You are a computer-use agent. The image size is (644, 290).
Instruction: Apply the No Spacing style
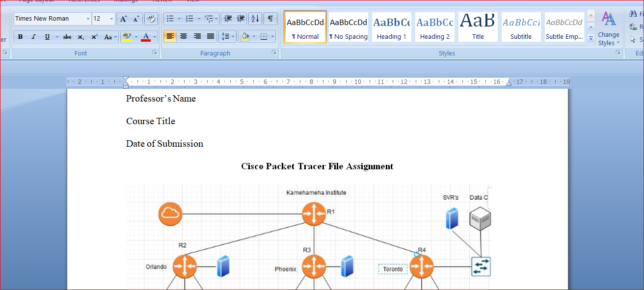349,27
